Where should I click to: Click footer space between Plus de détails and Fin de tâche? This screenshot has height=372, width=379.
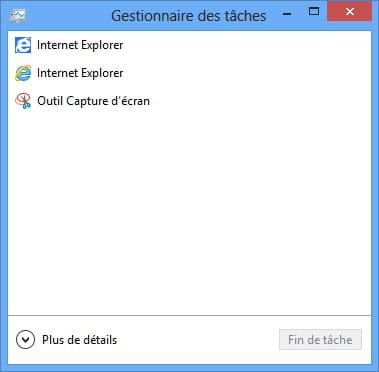pyautogui.click(x=198, y=340)
